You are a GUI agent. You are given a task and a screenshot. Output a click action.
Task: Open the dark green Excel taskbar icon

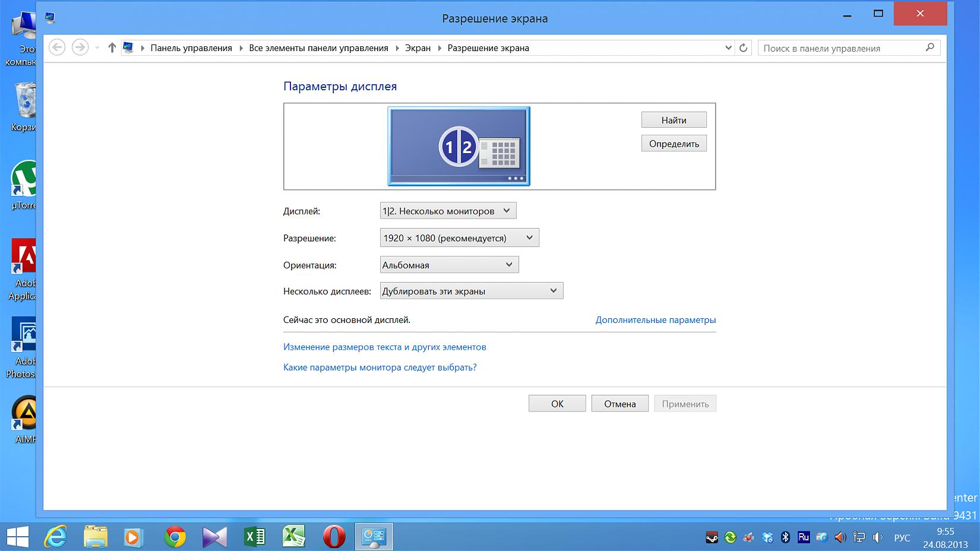pyautogui.click(x=254, y=537)
